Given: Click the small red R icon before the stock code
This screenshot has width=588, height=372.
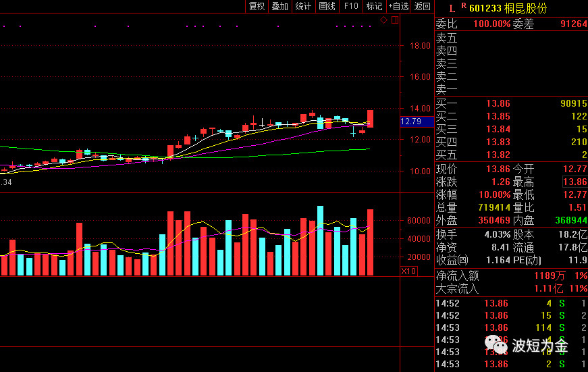Looking at the screenshot, I should 463,6.
